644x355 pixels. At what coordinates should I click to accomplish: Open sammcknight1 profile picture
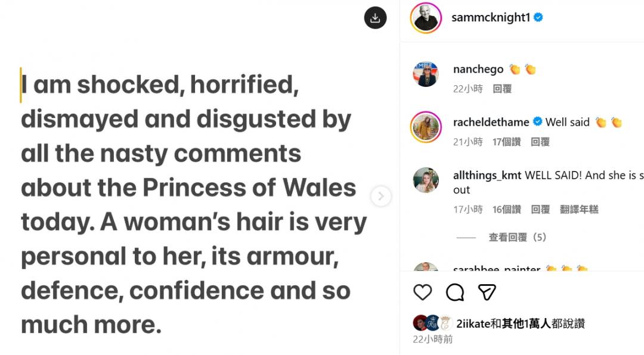pyautogui.click(x=426, y=18)
